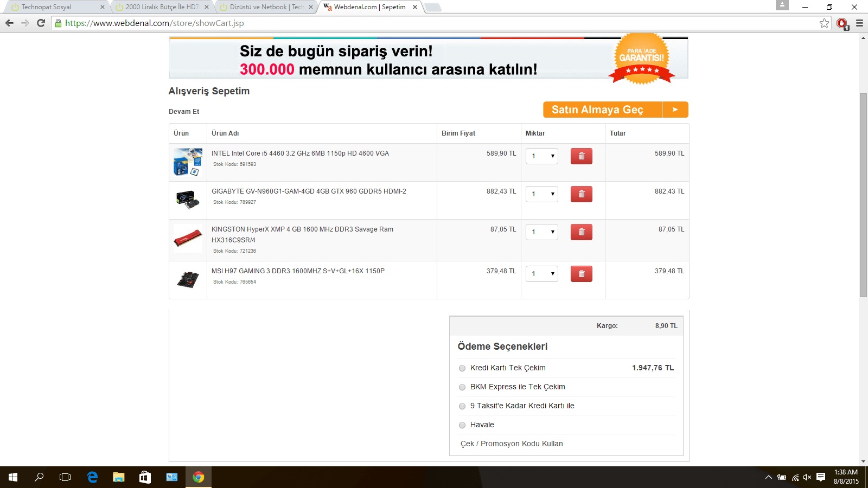Open taskbar search
The image size is (868, 488).
[x=39, y=477]
